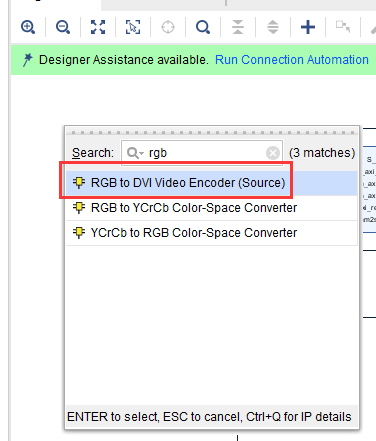The width and height of the screenshot is (376, 441).
Task: Clear the rgb search text
Action: (273, 153)
